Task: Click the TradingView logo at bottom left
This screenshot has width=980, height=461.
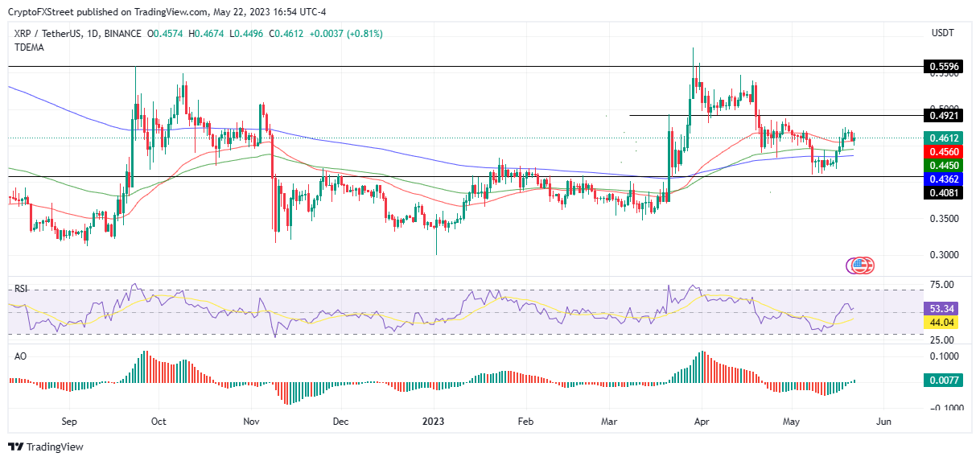Action: [x=47, y=447]
